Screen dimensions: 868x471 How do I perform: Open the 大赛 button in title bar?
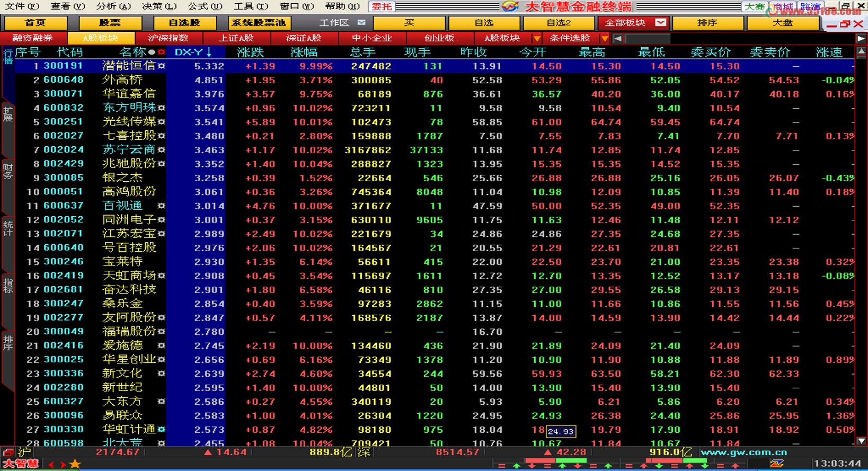click(755, 7)
